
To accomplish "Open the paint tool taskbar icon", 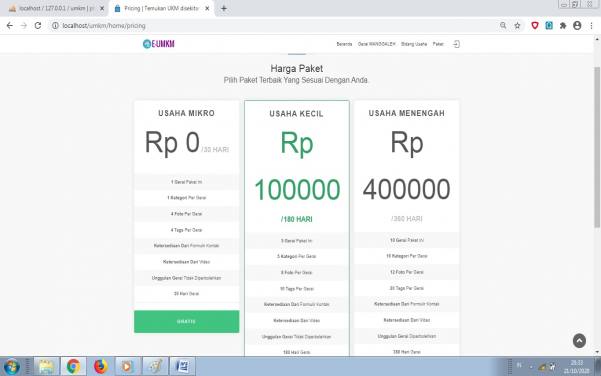I will click(x=155, y=366).
